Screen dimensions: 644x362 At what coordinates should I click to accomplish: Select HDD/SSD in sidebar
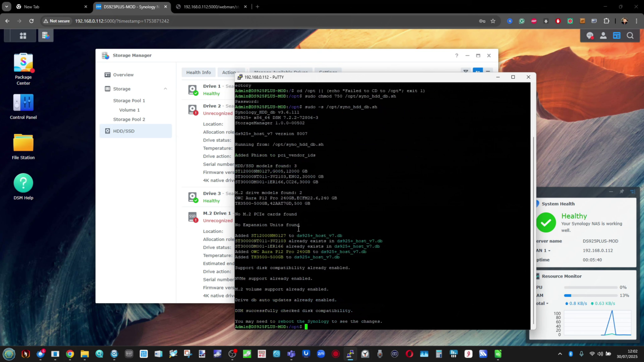pyautogui.click(x=135, y=131)
